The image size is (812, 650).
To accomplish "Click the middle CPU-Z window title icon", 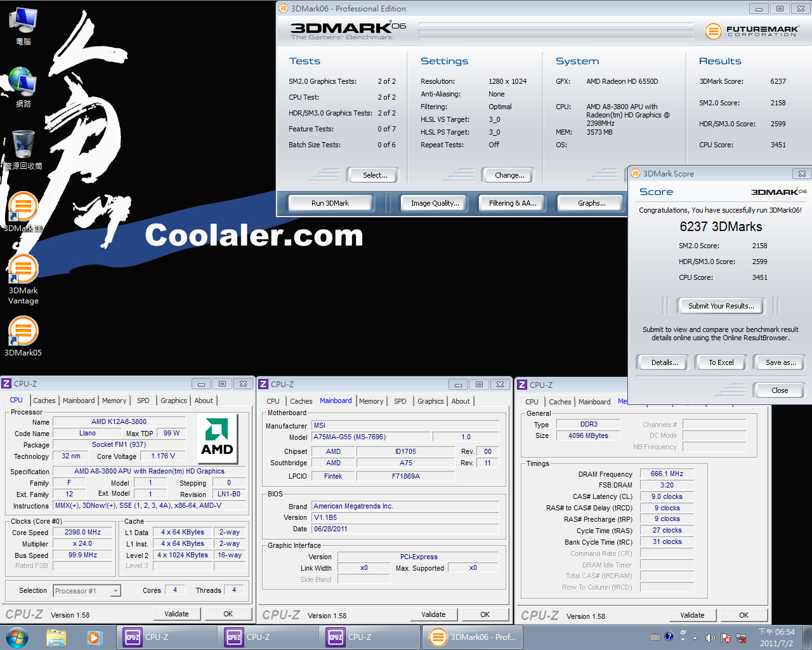I will pos(263,384).
